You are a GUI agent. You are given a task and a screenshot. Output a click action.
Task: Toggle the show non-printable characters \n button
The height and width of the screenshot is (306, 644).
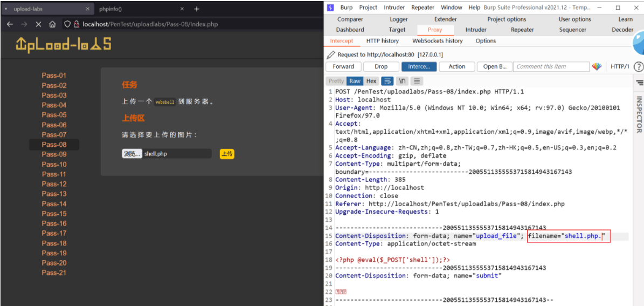402,81
